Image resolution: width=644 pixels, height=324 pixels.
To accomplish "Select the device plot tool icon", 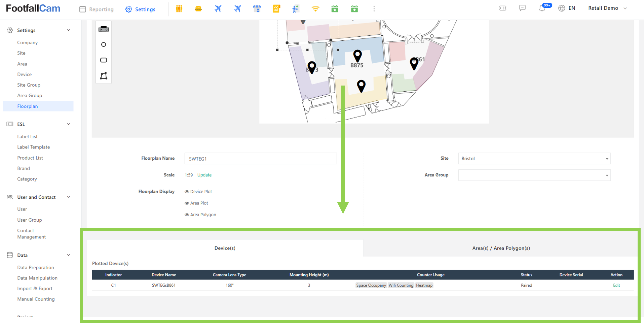I will tap(104, 29).
